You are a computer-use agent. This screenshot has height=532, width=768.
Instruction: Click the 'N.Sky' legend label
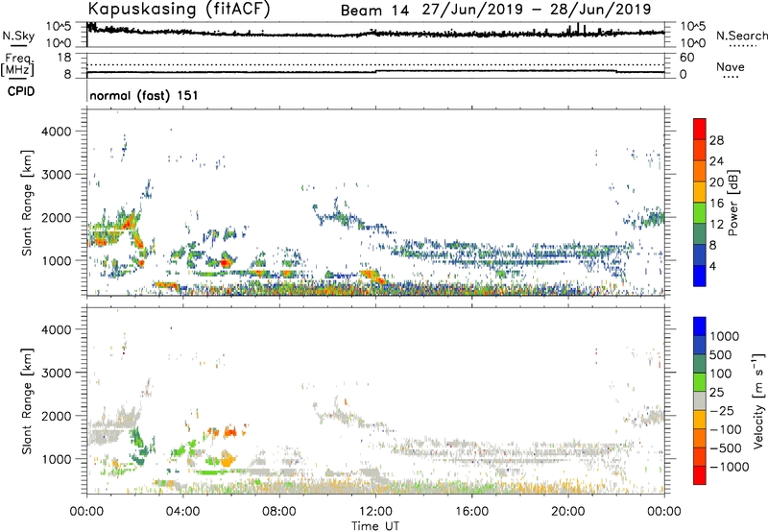(18, 36)
